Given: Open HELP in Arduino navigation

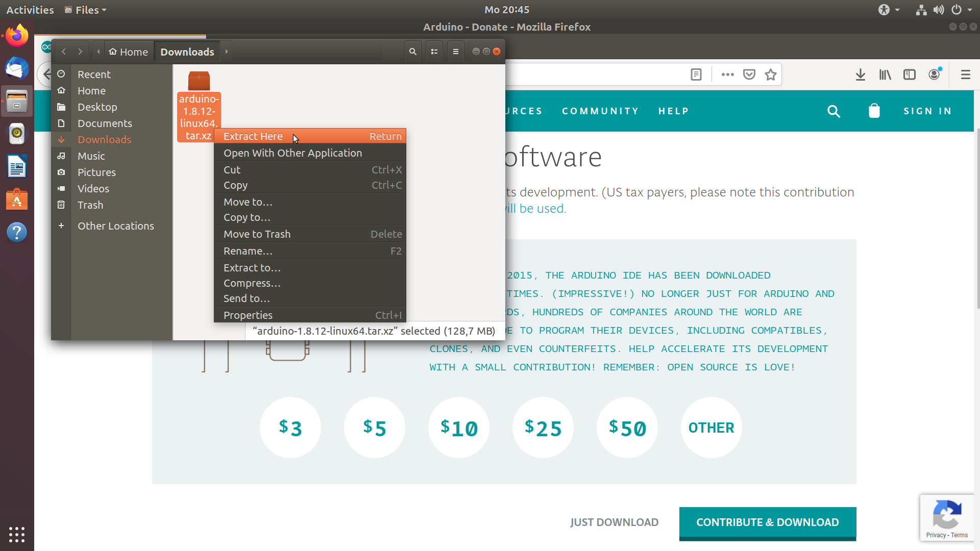Looking at the screenshot, I should coord(674,111).
